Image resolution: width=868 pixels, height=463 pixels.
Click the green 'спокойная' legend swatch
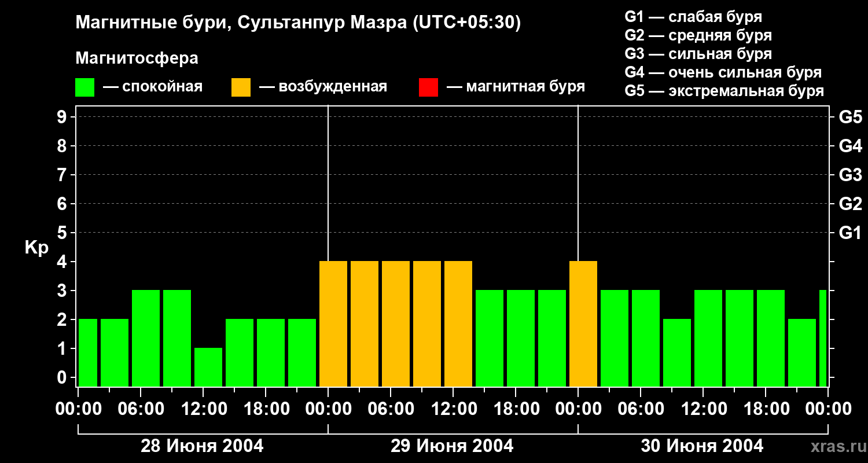tap(85, 87)
